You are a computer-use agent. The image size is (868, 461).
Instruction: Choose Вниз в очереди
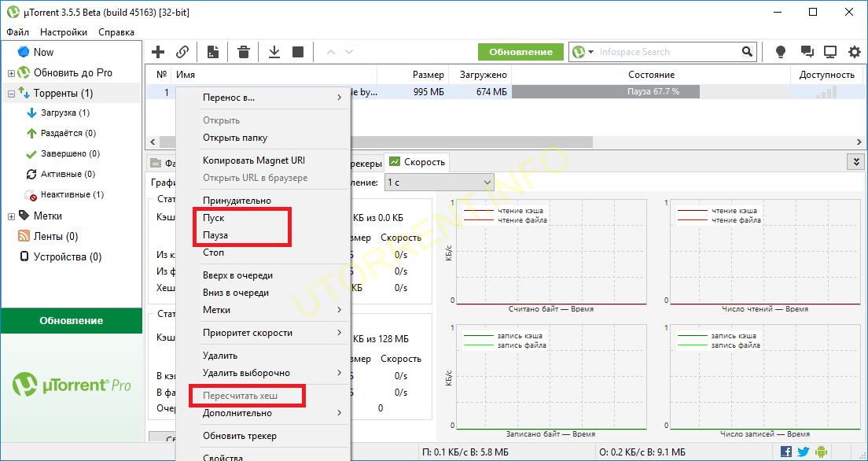(263, 293)
